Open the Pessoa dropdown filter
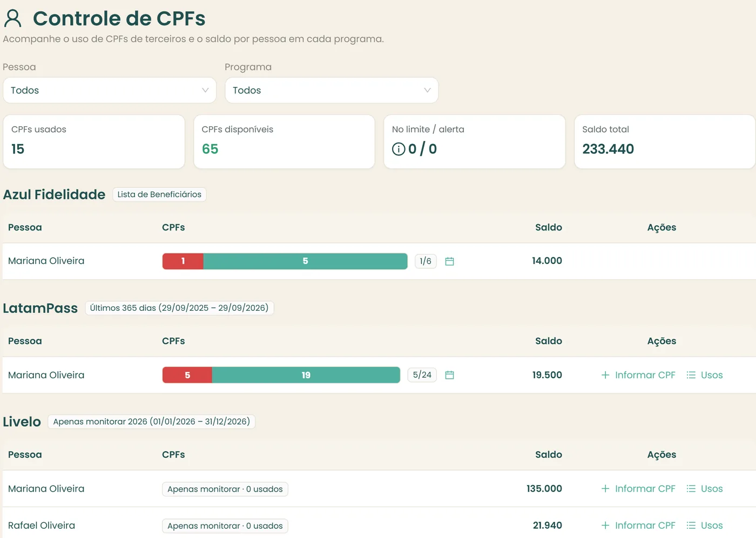This screenshot has height=538, width=756. (x=110, y=90)
